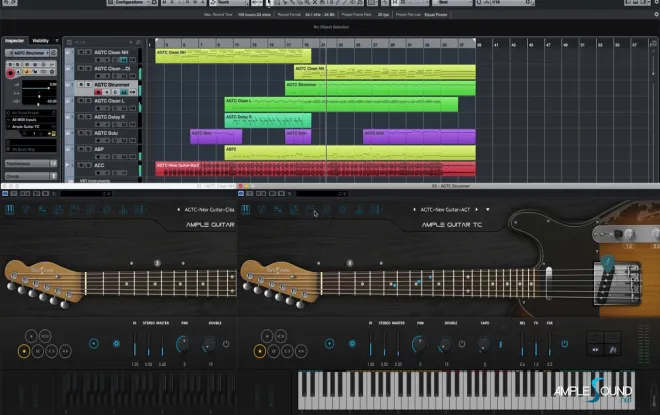Toggle the blue power button beside the FSR slider
This screenshot has height=415, width=660.
click(x=564, y=344)
